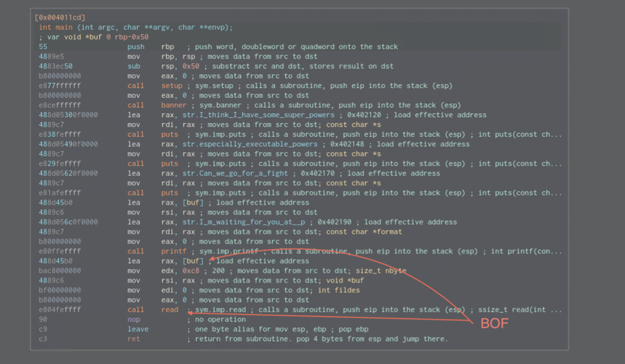Viewport: 625px width, 364px height.
Task: Click the read call symbol
Action: (x=170, y=310)
